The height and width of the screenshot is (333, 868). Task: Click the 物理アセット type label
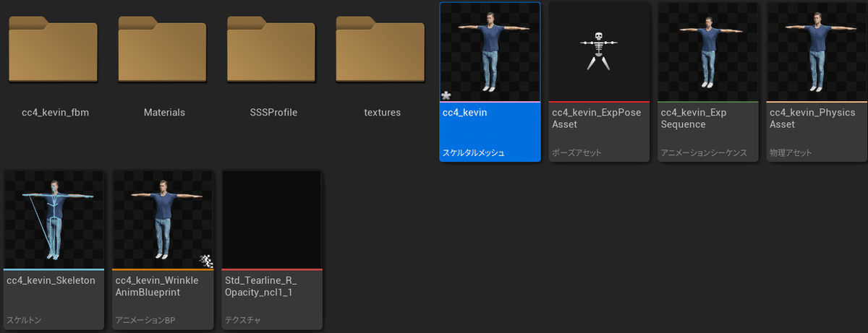tap(790, 153)
